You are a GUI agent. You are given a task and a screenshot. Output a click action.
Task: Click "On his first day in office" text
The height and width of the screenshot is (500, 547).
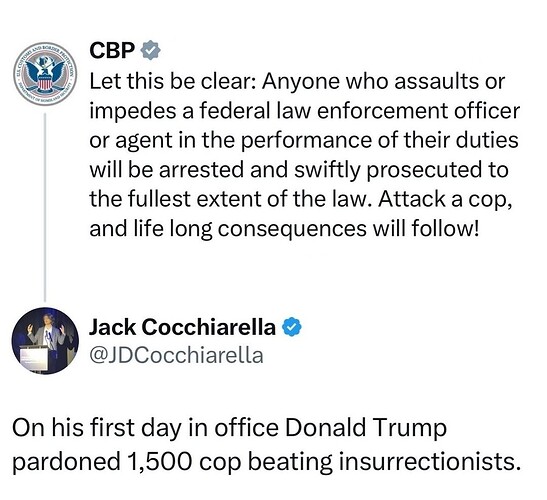(145, 427)
